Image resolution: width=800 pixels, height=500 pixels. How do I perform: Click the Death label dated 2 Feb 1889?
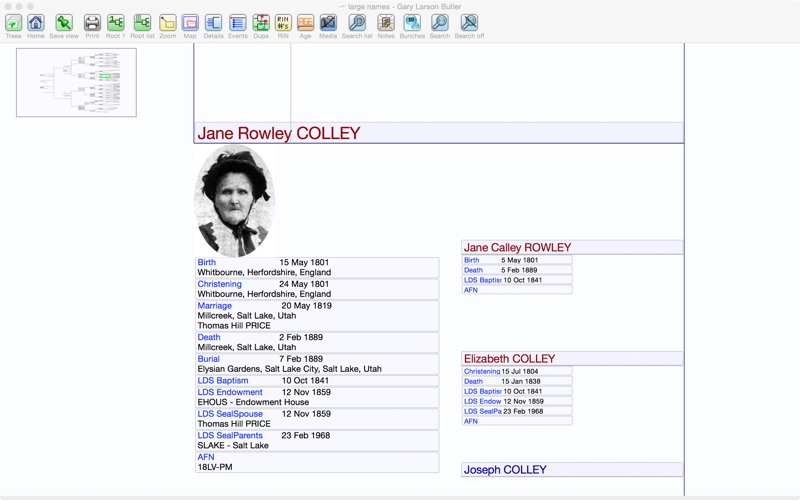coord(209,337)
